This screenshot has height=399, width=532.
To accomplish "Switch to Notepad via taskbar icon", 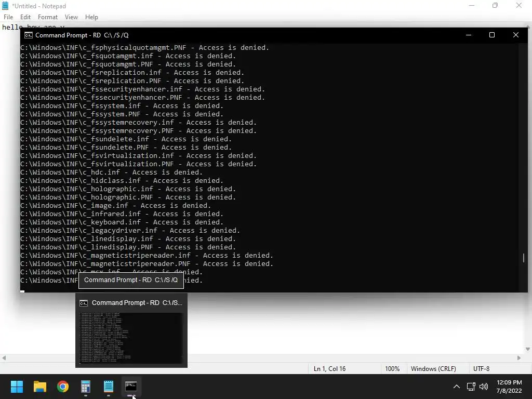I will (109, 387).
